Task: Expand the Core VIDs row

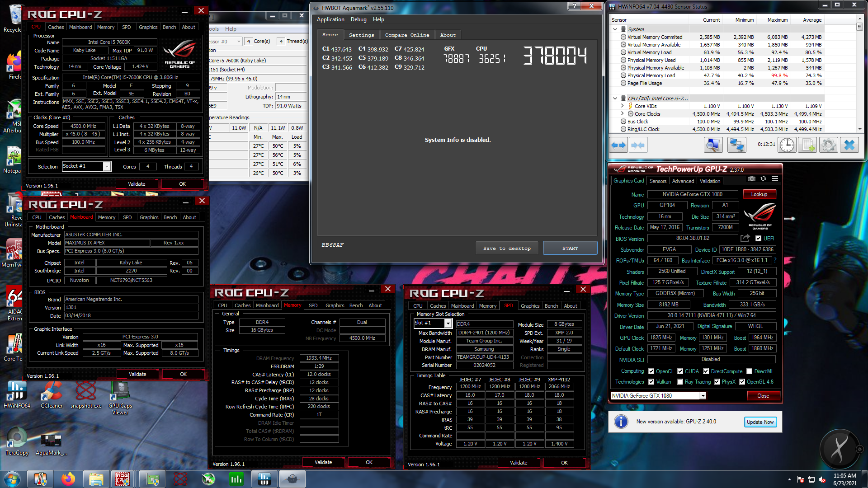Action: (622, 106)
